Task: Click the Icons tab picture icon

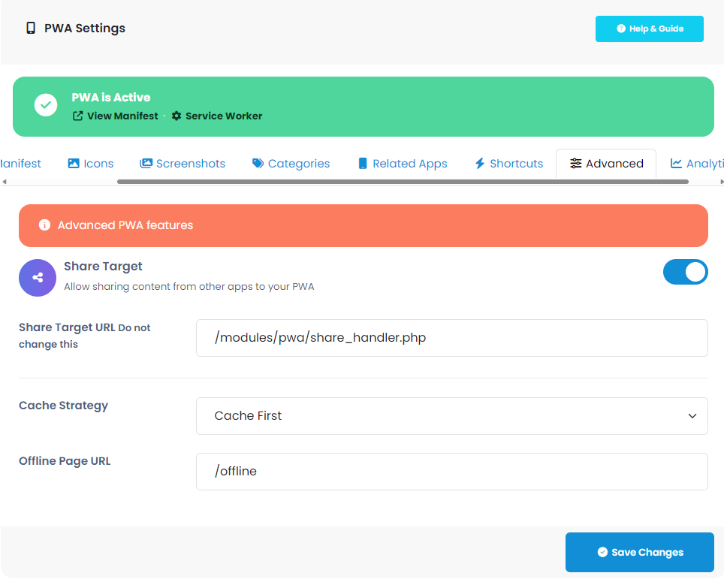Action: [73, 163]
